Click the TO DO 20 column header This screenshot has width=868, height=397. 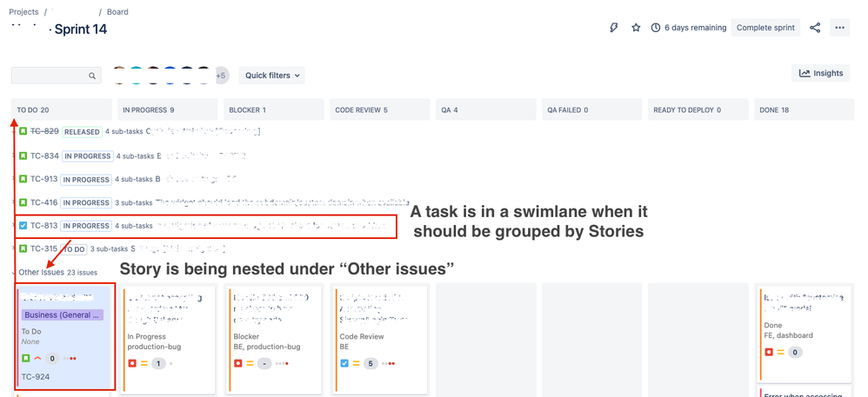pyautogui.click(x=62, y=109)
